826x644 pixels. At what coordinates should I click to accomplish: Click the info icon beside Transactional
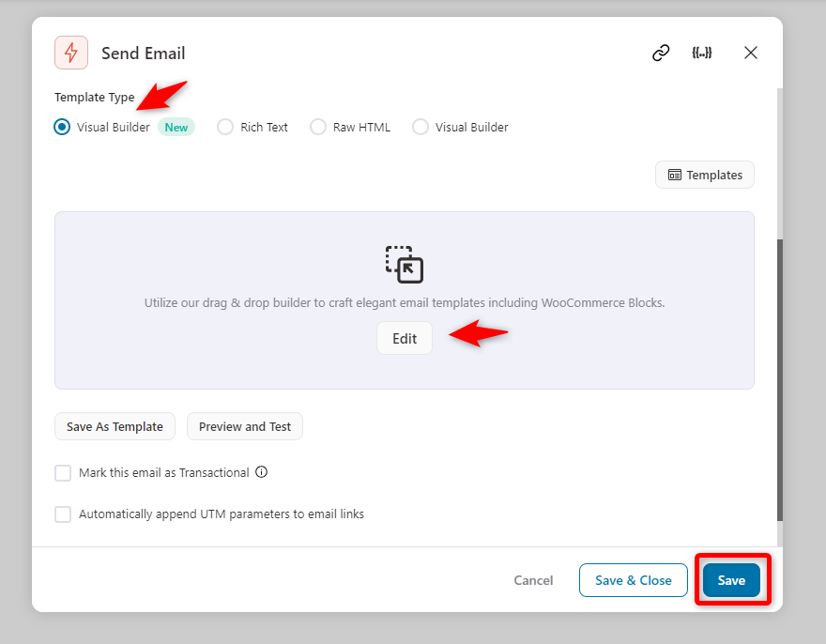(x=261, y=472)
